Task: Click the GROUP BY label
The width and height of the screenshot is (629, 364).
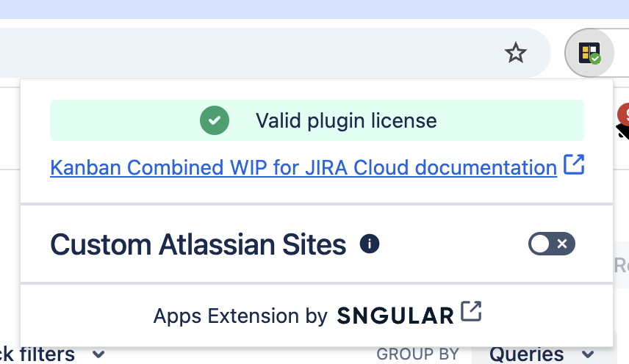Action: (417, 354)
